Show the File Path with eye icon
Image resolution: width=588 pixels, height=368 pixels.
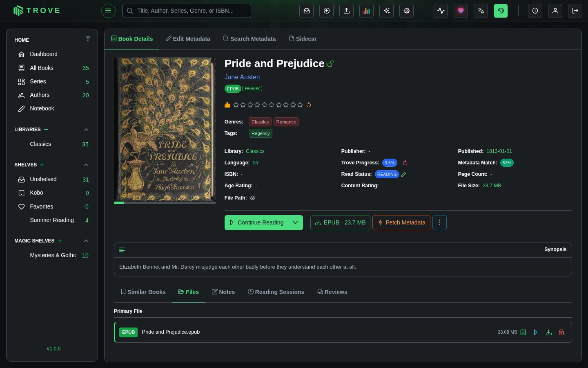click(x=253, y=198)
